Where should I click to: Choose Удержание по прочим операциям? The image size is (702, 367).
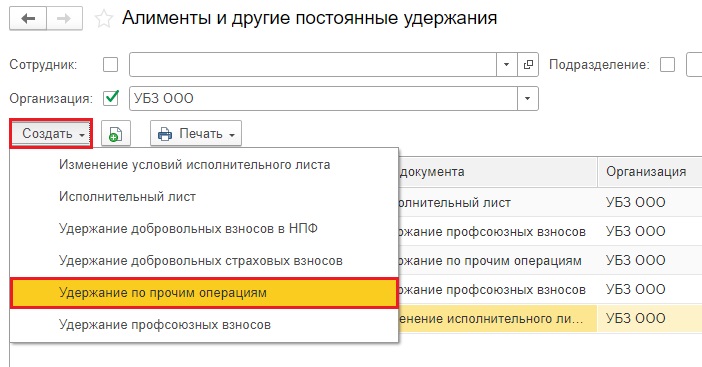pos(204,293)
